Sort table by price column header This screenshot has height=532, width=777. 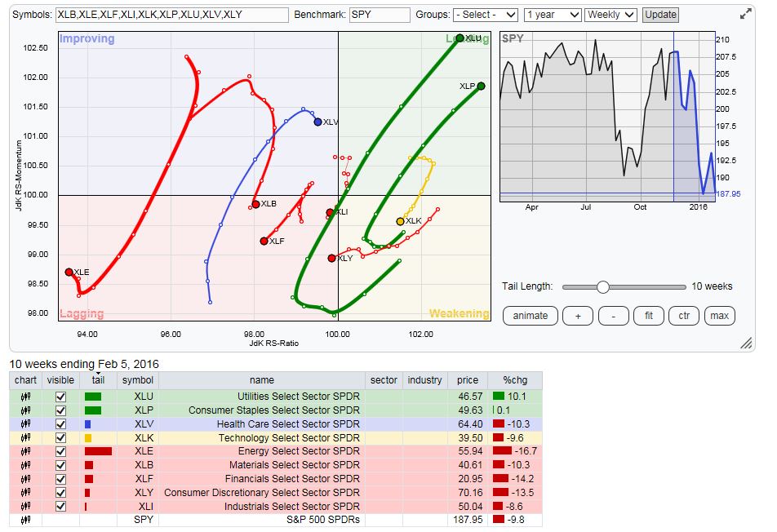(468, 380)
